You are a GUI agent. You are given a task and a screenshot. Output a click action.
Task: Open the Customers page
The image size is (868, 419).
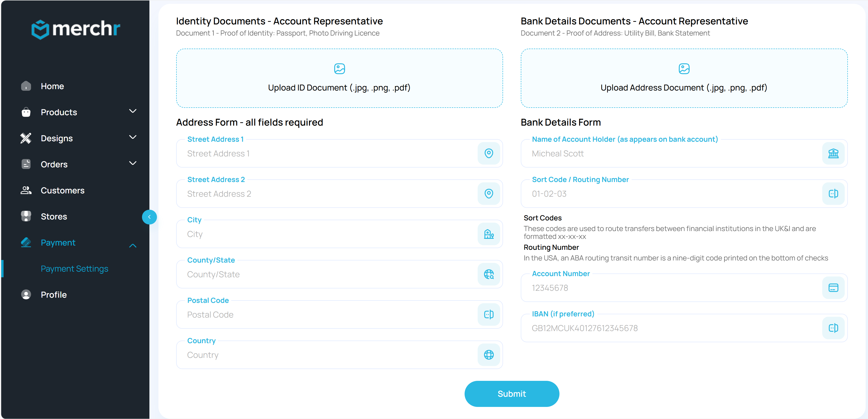[x=62, y=191]
